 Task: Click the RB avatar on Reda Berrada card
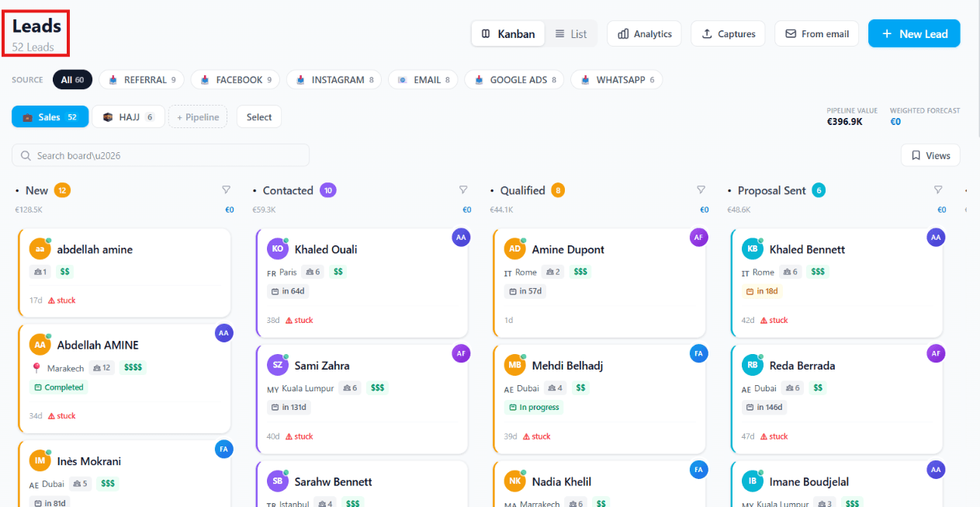[x=753, y=366]
